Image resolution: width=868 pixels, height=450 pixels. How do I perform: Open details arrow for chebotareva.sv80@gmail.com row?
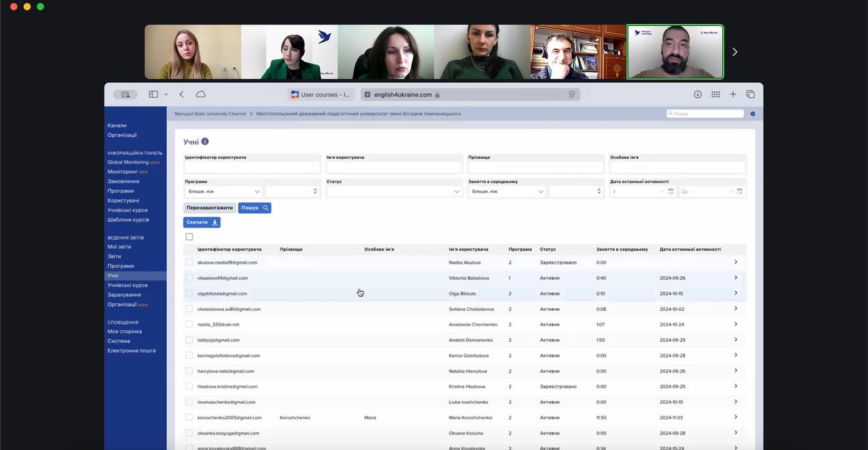(736, 309)
